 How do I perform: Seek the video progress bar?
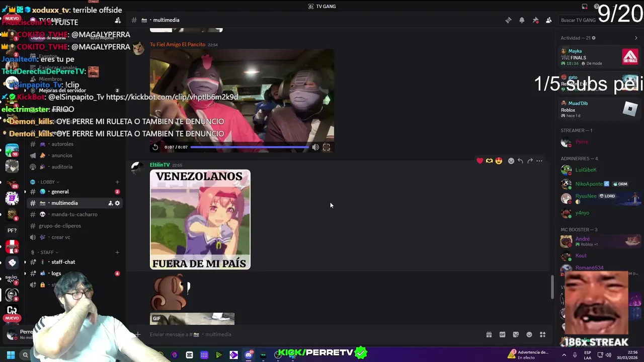click(250, 147)
